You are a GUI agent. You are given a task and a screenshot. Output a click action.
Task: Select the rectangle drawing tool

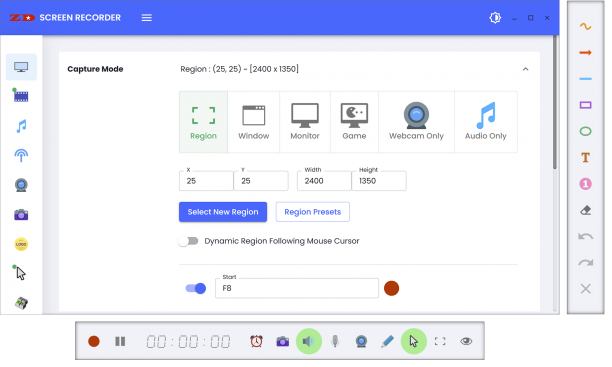click(x=585, y=105)
